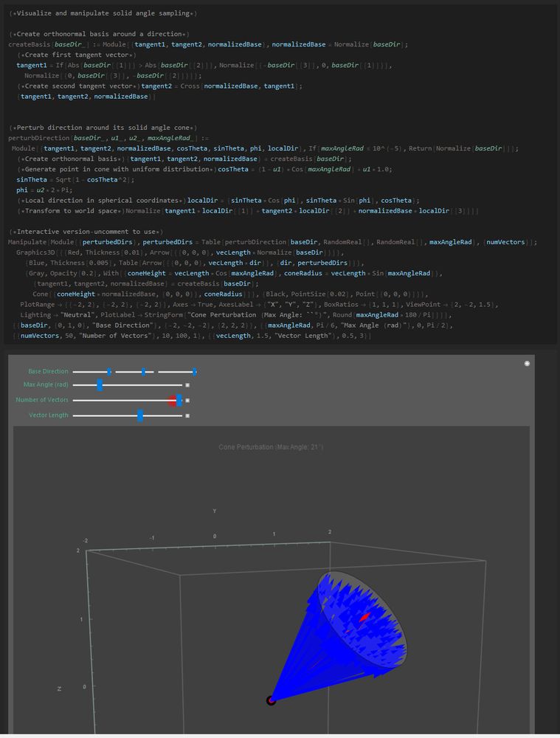Click the Max Angle (rad) slider thumb
Screen dimensions: 560x738
[x=100, y=385]
